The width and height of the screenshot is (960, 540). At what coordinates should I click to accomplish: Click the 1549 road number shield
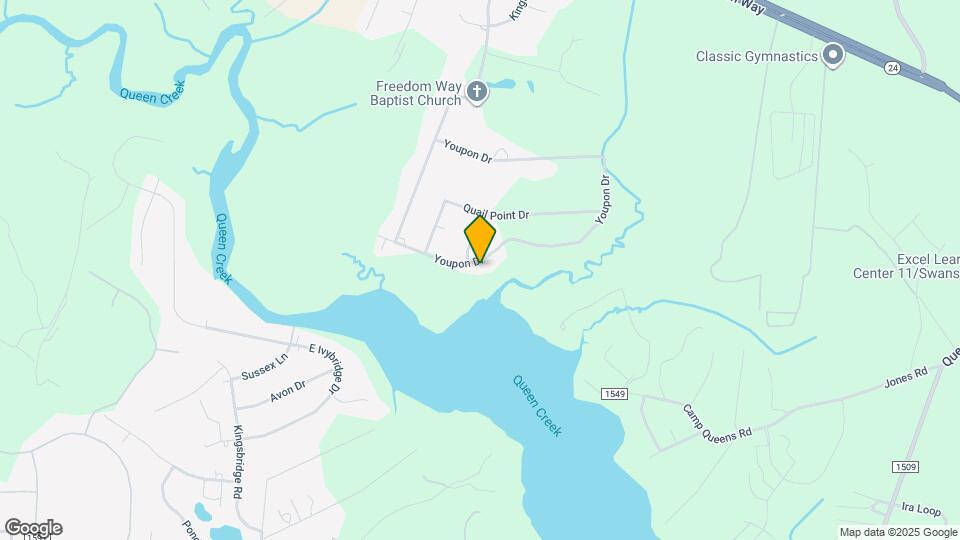pos(614,394)
